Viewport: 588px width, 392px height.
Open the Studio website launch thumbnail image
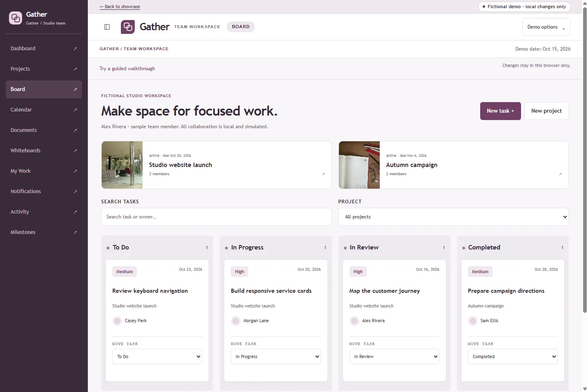122,165
